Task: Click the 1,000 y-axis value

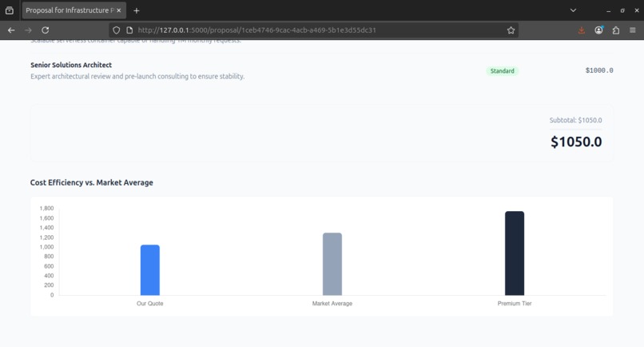Action: (x=46, y=247)
